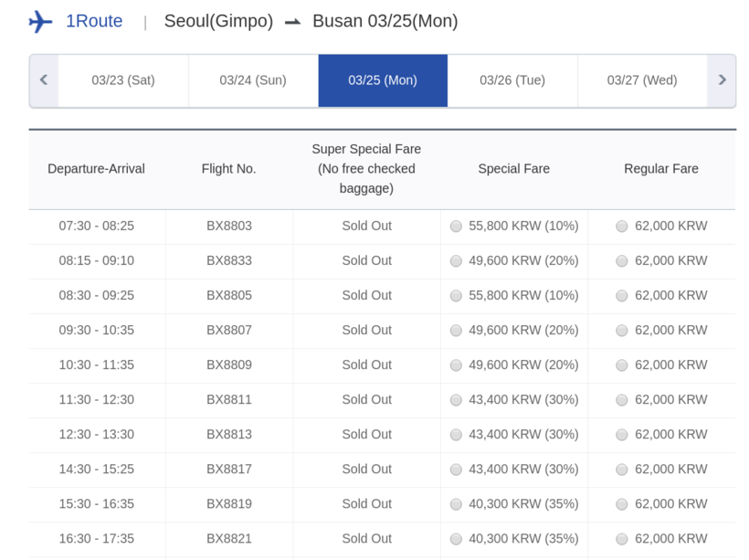This screenshot has width=749, height=560.
Task: Select Regular Fare for flight BX8821
Action: pos(622,539)
